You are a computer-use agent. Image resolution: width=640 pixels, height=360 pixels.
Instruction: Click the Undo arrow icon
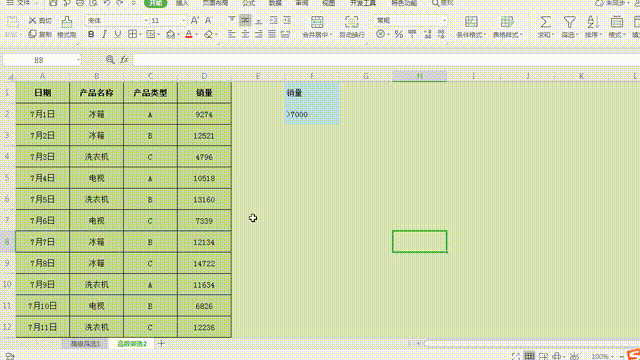pos(107,3)
